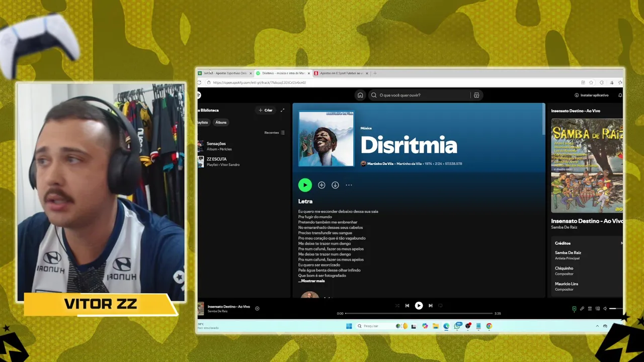Click the browser address bar URL
Viewport: 644px width, 362px height.
point(259,82)
